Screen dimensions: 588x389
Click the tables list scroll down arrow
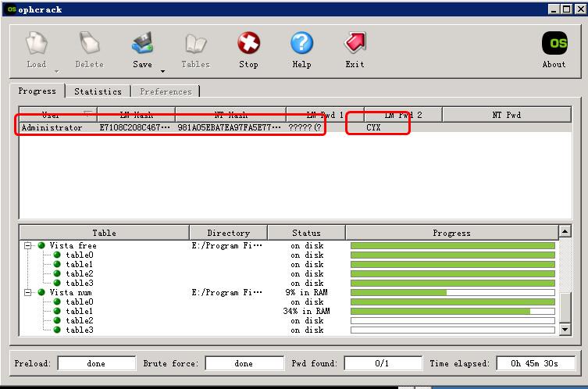tap(565, 330)
